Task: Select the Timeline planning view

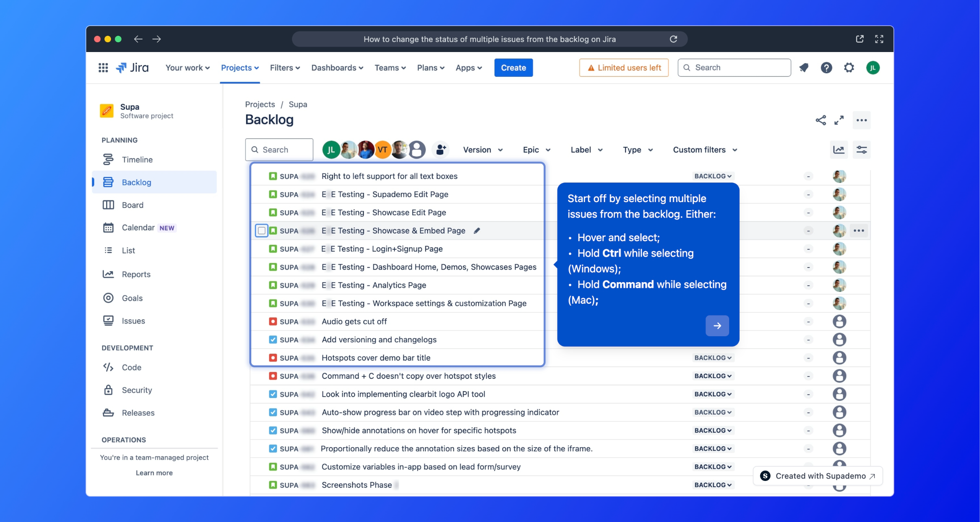Action: coord(138,159)
